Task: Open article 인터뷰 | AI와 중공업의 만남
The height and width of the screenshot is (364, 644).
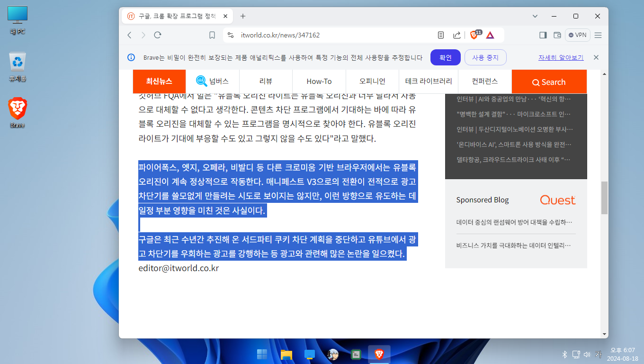Action: click(514, 99)
